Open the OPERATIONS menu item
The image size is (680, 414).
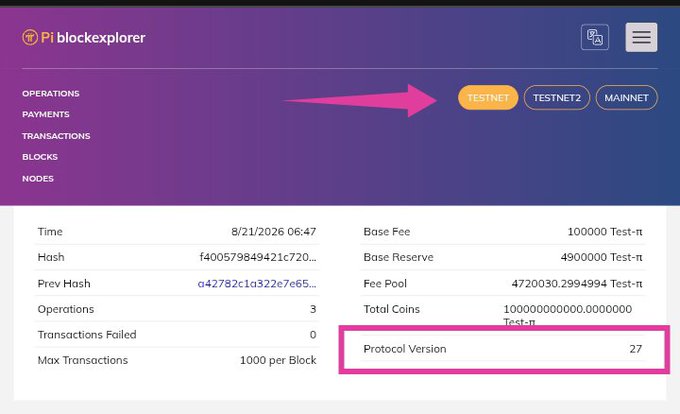(51, 94)
